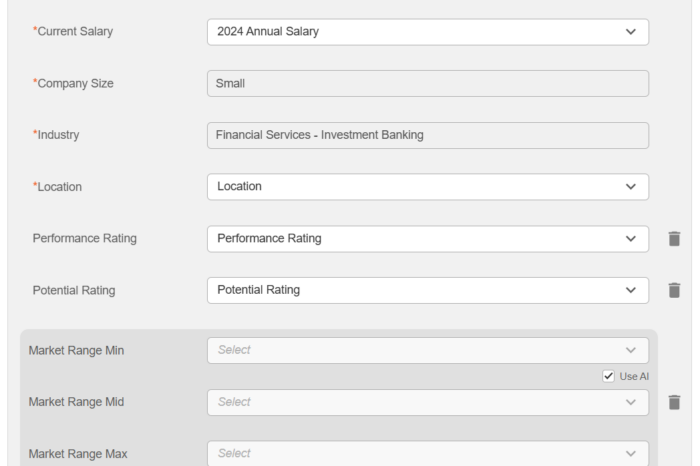Click the trash icon beside Potential Rating
The image size is (700, 466).
(x=674, y=291)
